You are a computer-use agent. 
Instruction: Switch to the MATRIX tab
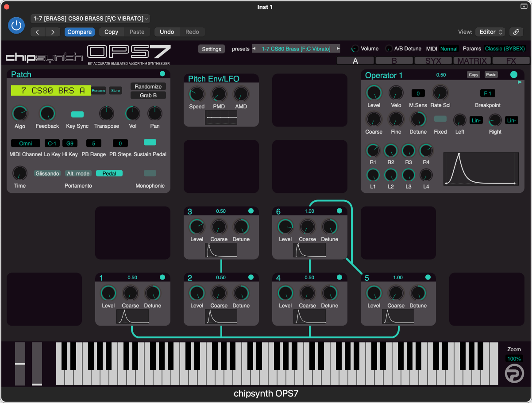click(472, 61)
